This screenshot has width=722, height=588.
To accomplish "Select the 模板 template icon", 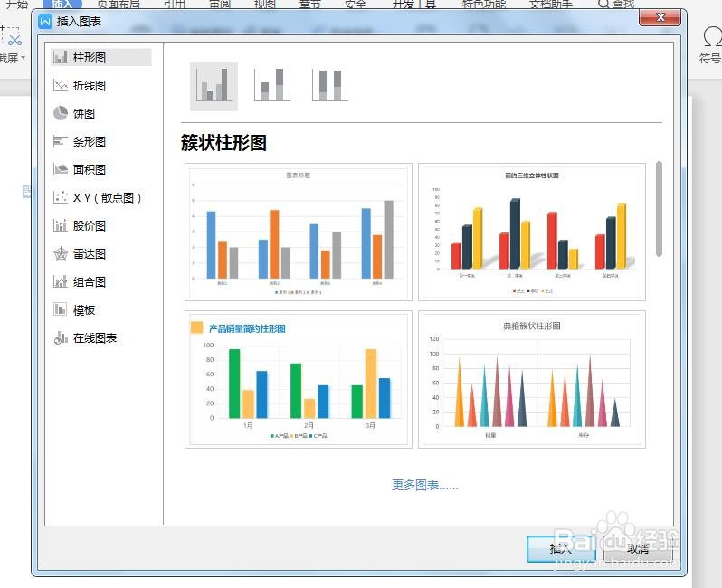I will point(61,309).
